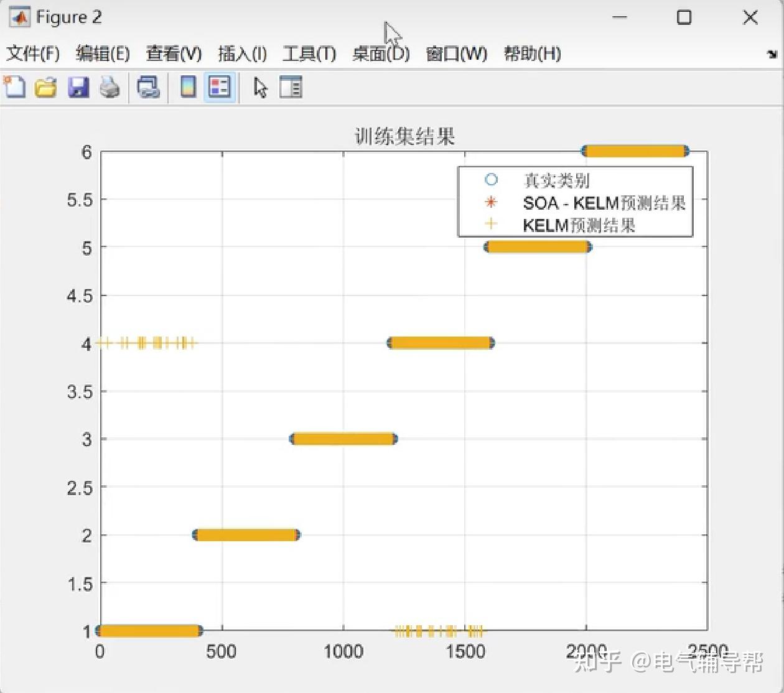784x693 pixels.
Task: Open the Plot Browser panel icon
Action: [291, 87]
